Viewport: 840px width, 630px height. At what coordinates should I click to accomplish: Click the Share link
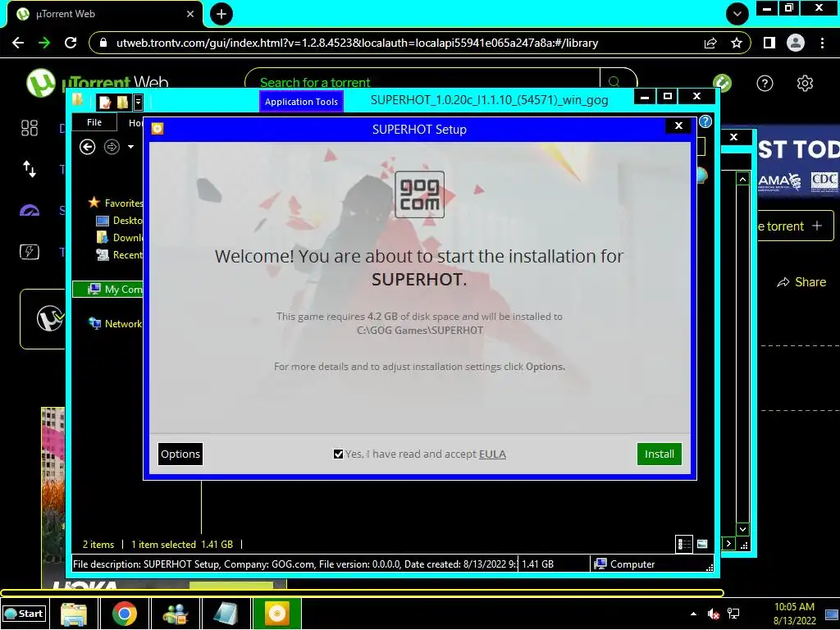(801, 282)
